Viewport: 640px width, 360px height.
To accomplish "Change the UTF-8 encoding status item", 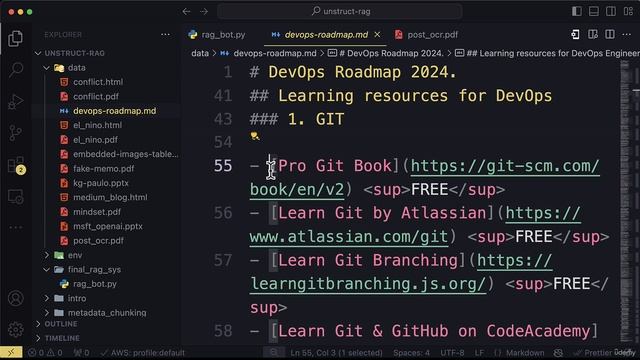I will pos(452,353).
